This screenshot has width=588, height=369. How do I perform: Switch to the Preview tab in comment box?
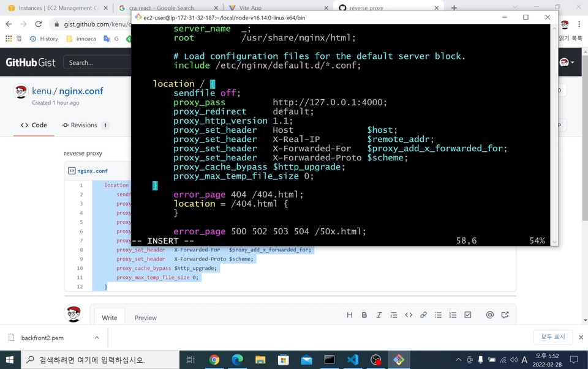tap(146, 318)
